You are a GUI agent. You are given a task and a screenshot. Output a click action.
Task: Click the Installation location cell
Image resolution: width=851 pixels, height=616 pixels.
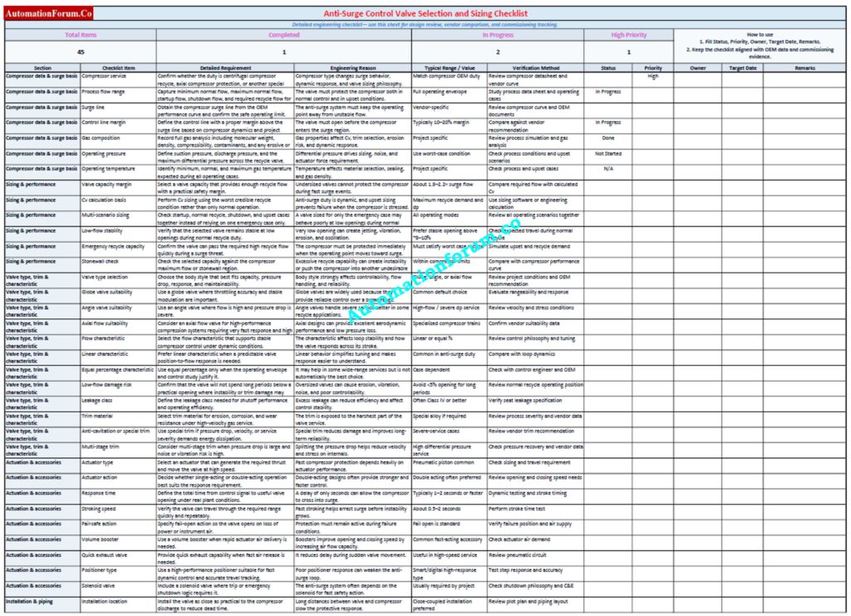click(x=118, y=604)
